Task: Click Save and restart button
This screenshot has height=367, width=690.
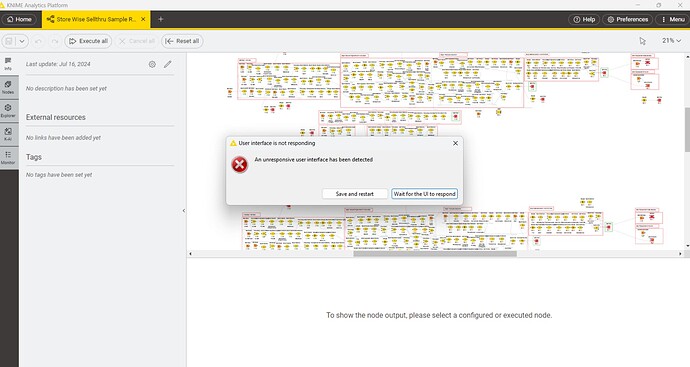Action: coord(355,194)
